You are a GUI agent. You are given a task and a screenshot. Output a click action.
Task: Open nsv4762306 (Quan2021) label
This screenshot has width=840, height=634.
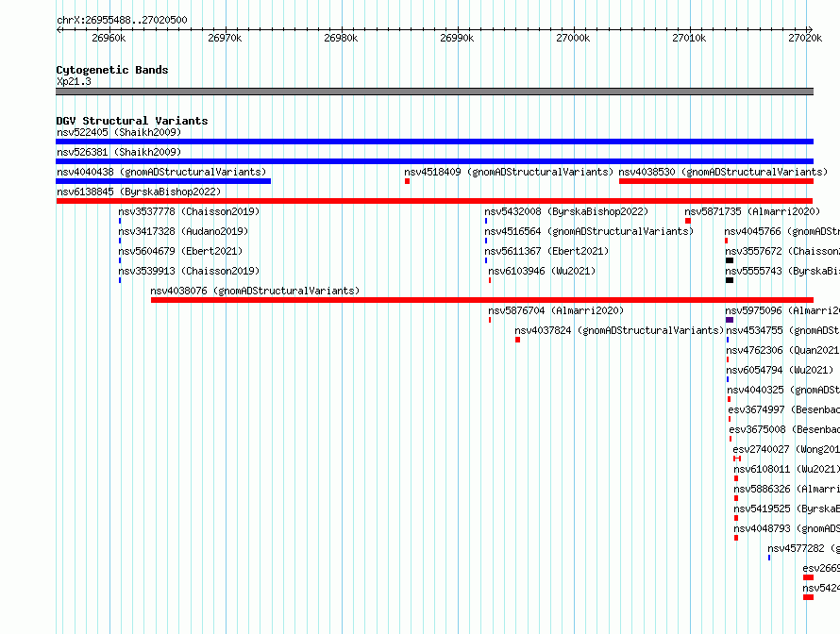tap(782, 350)
